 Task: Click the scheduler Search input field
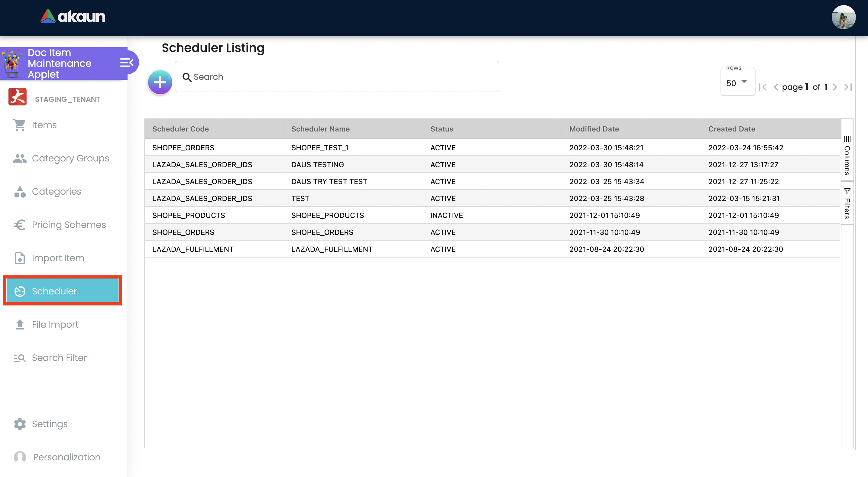tap(337, 77)
